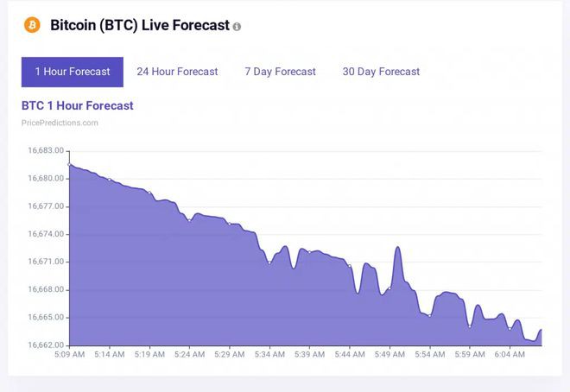Image resolution: width=570 pixels, height=392 pixels.
Task: Open the 7 Day Forecast tab
Action: coord(280,72)
